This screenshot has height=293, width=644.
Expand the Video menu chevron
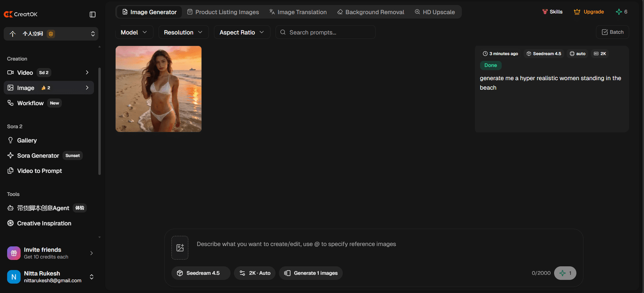[x=87, y=73]
